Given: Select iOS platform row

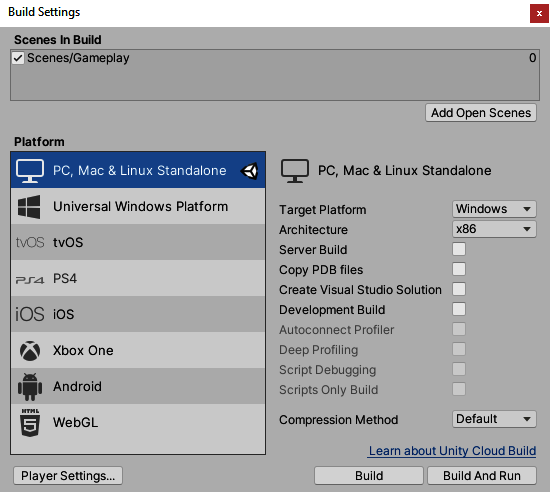Looking at the screenshot, I should 138,314.
